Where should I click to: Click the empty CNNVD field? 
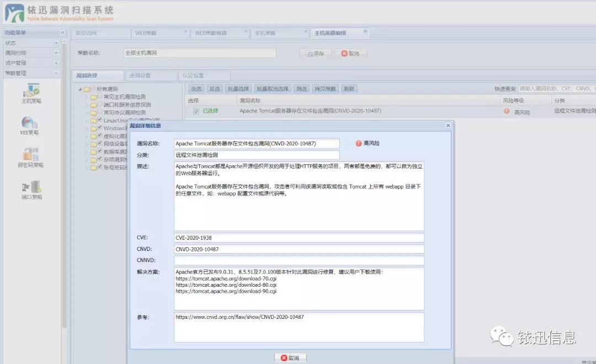(299, 260)
